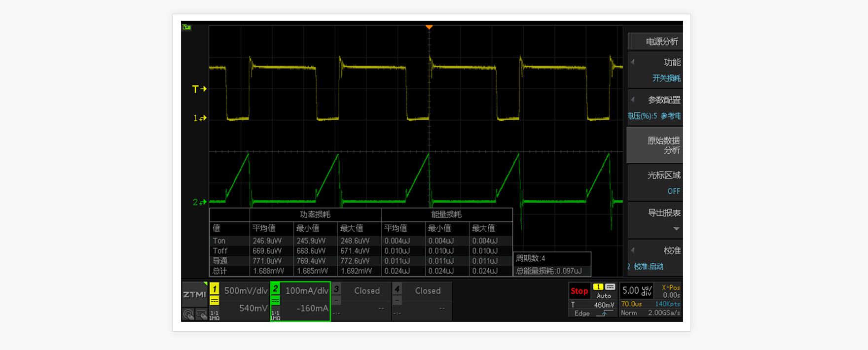The image size is (868, 350).
Task: Click the trigger level T arrow marker
Action: click(199, 89)
